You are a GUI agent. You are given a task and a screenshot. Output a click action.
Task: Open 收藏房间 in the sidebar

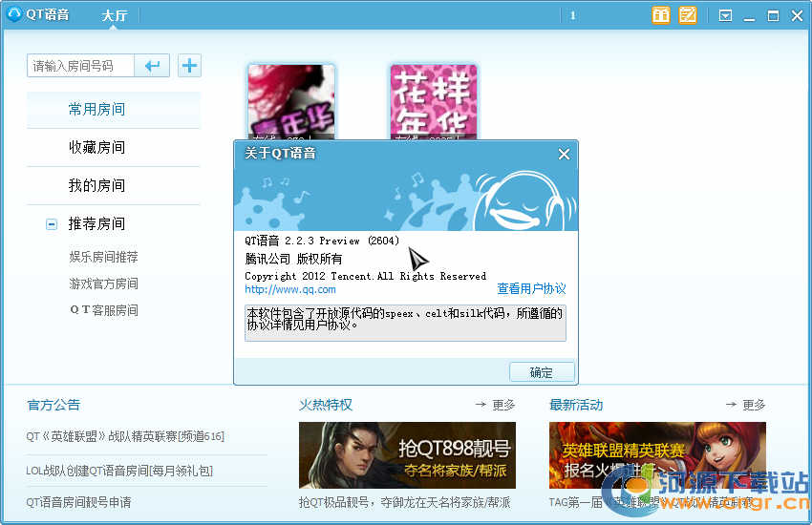point(96,148)
